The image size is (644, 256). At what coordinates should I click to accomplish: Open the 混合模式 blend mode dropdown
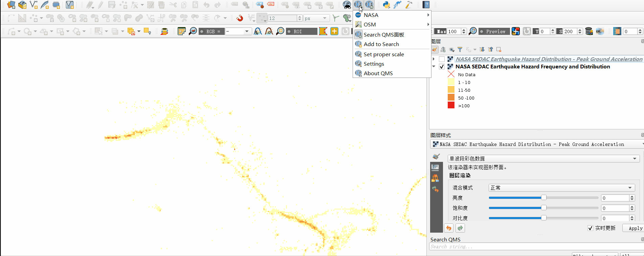pyautogui.click(x=562, y=188)
